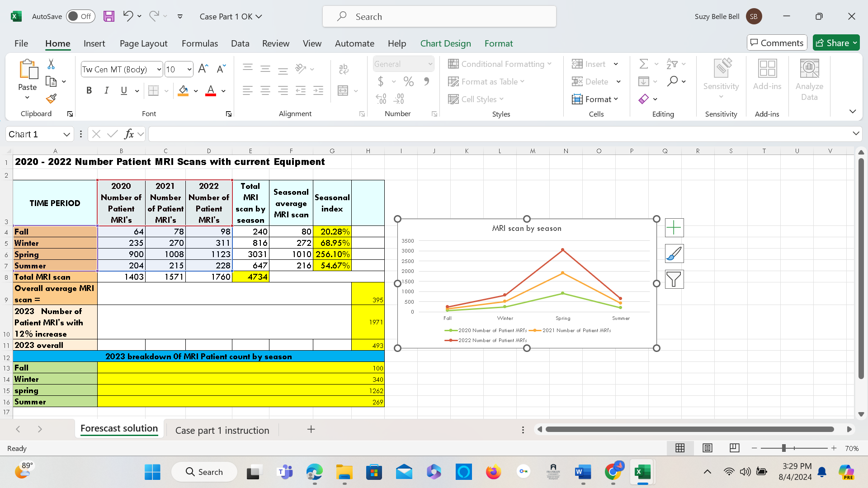The width and height of the screenshot is (868, 488).
Task: Toggle AutoSave on
Action: pyautogui.click(x=80, y=16)
